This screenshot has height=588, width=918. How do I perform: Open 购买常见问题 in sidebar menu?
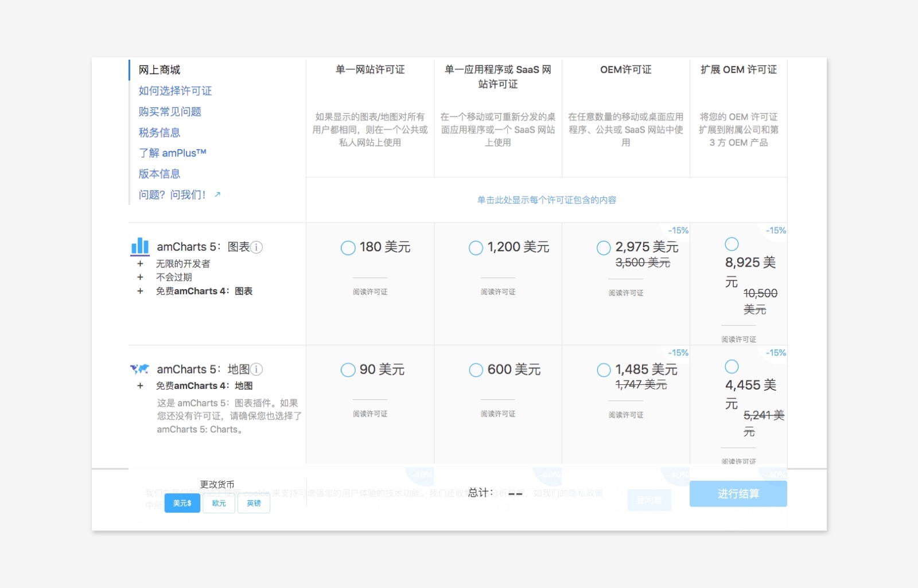[170, 111]
